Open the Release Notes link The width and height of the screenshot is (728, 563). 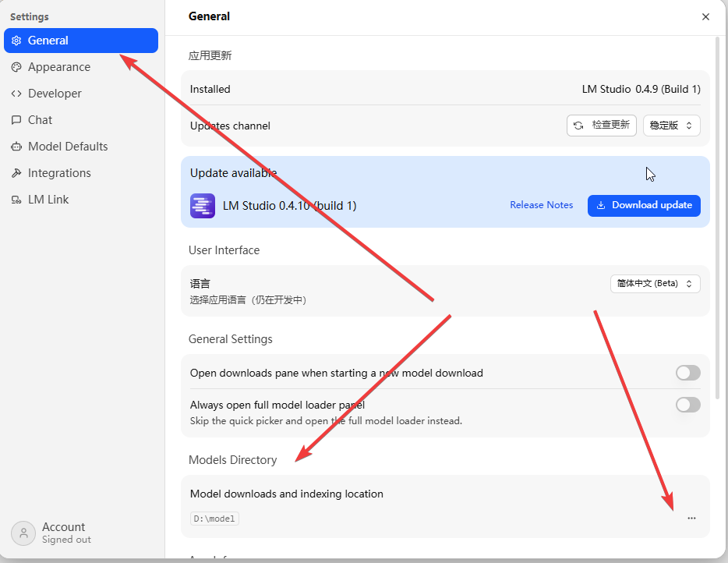(x=541, y=205)
